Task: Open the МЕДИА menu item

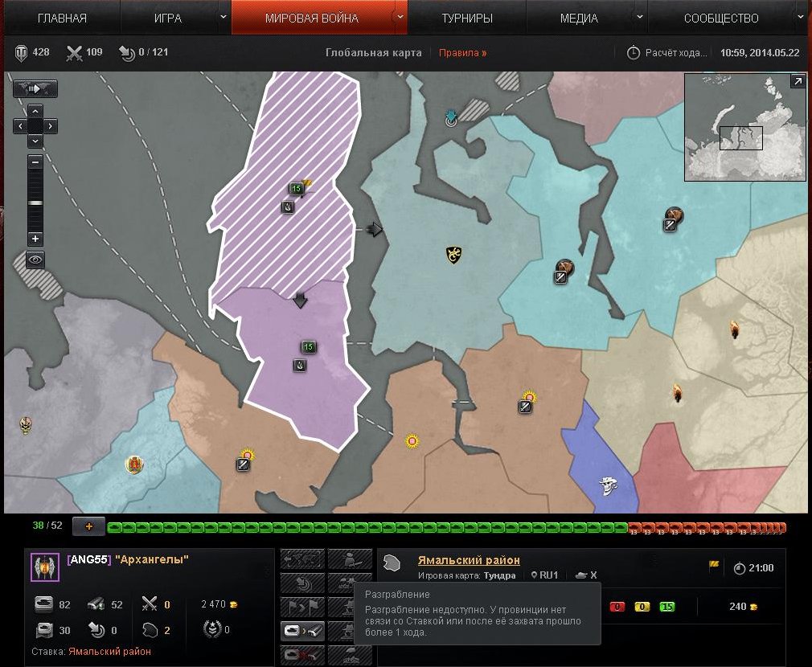Action: pos(579,18)
